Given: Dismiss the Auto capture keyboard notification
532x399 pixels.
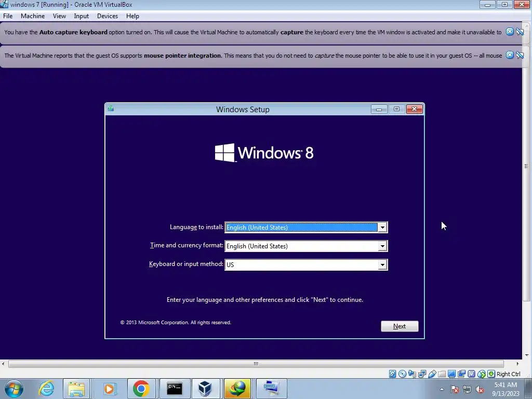Looking at the screenshot, I should [x=510, y=32].
